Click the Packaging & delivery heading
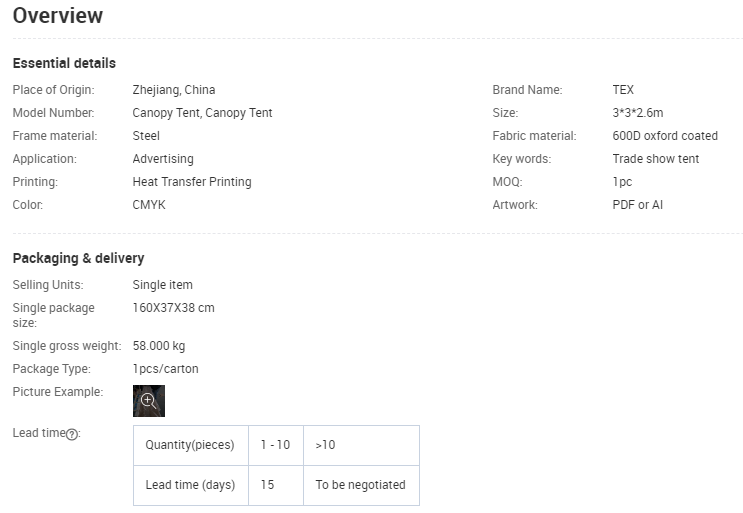This screenshot has width=743, height=513. (x=78, y=258)
